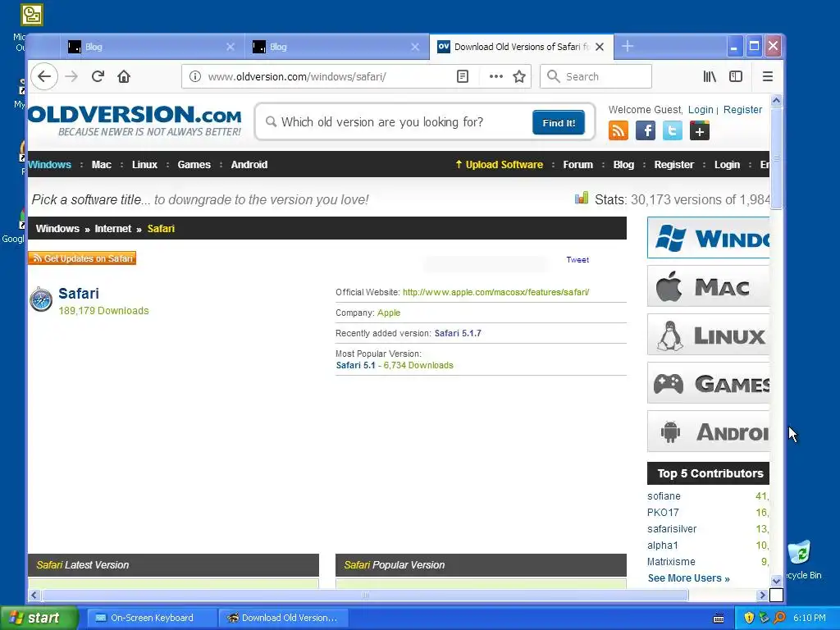Image resolution: width=840 pixels, height=630 pixels.
Task: Click the horizontal scrollbar right arrow
Action: click(762, 596)
